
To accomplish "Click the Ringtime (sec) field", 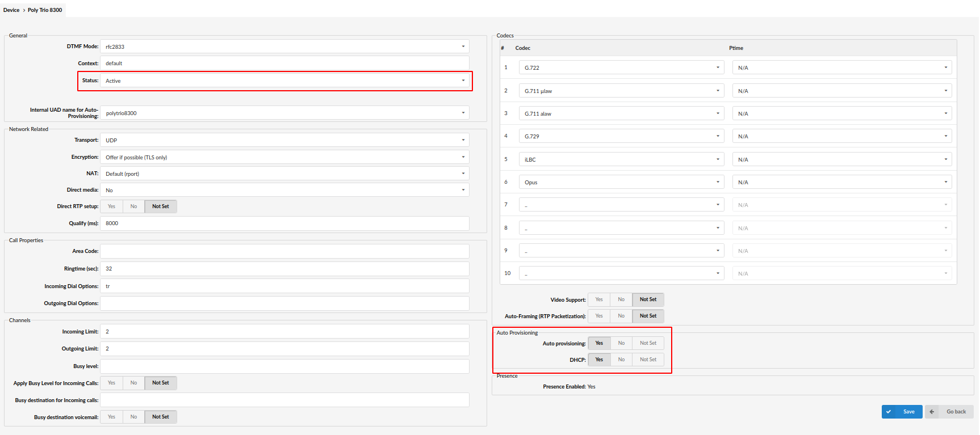I will point(284,269).
